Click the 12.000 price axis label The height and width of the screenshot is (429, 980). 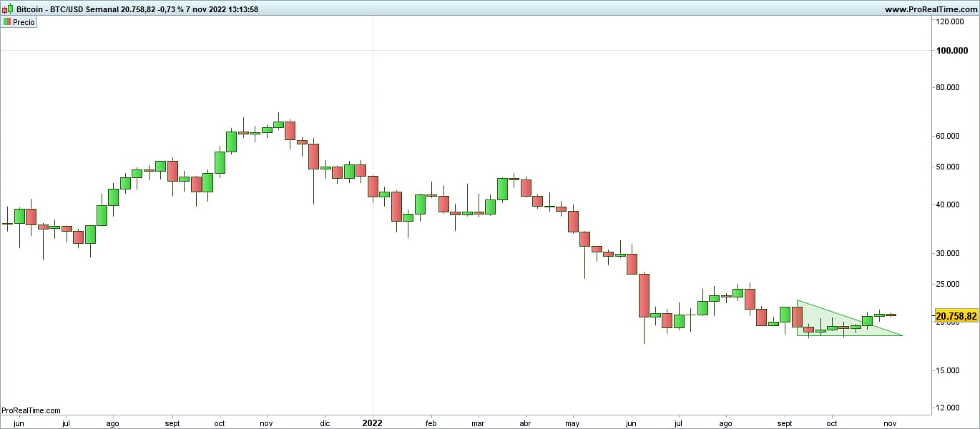tap(950, 408)
